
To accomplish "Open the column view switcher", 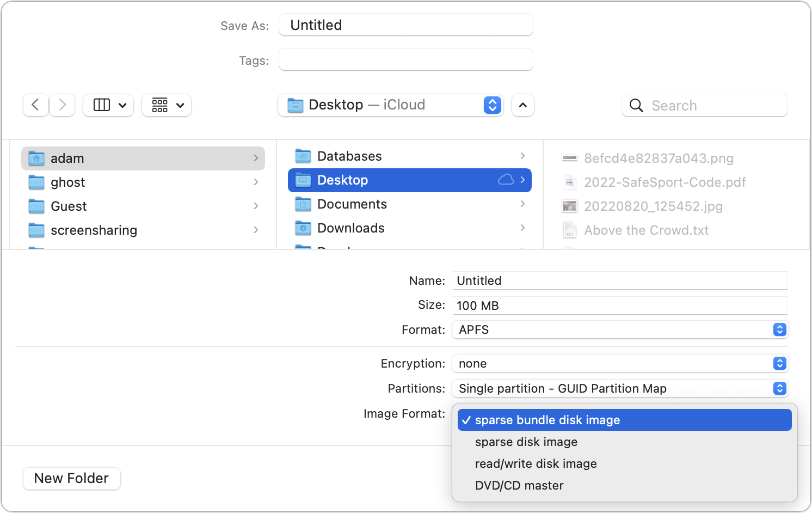I will click(x=109, y=105).
